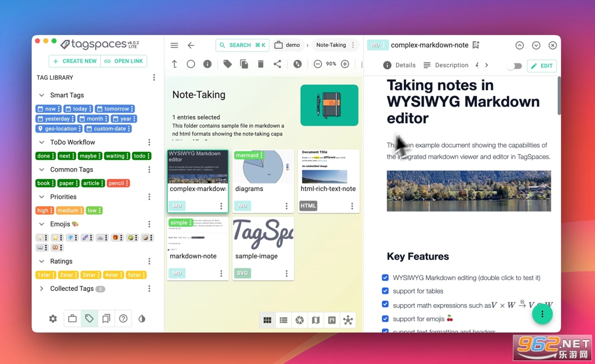
Task: Switch to mapique map perspective
Action: (316, 321)
